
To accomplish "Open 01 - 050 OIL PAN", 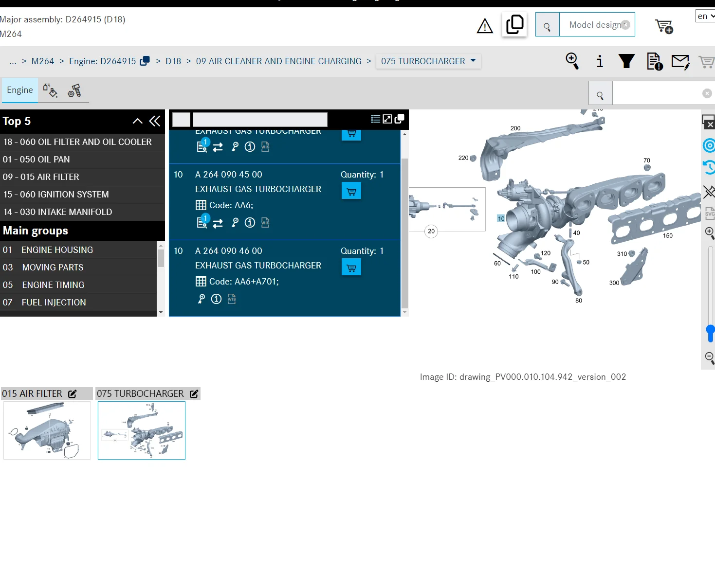I will [x=82, y=160].
